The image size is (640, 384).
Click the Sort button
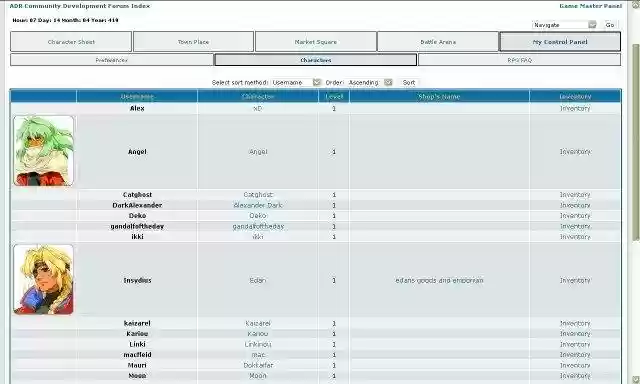coord(409,82)
